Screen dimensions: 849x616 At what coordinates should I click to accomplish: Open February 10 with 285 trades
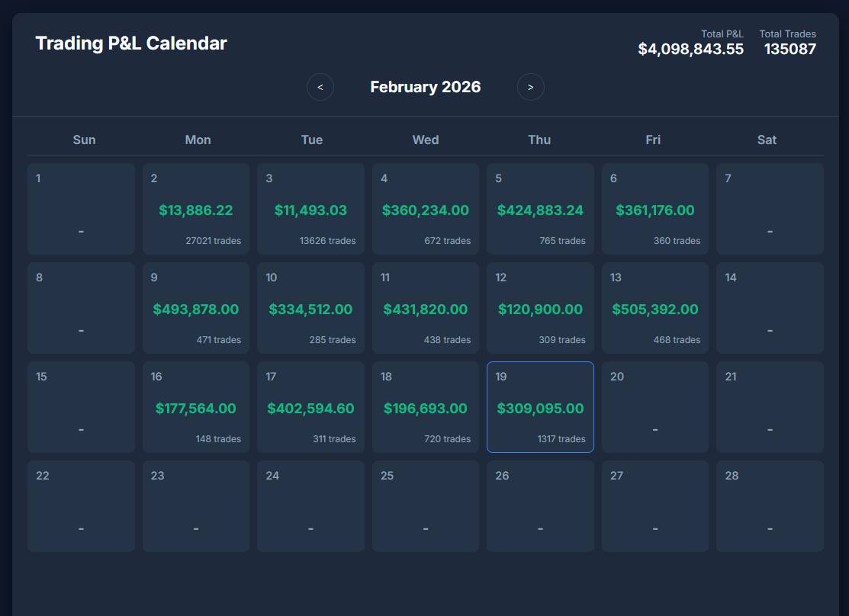310,308
